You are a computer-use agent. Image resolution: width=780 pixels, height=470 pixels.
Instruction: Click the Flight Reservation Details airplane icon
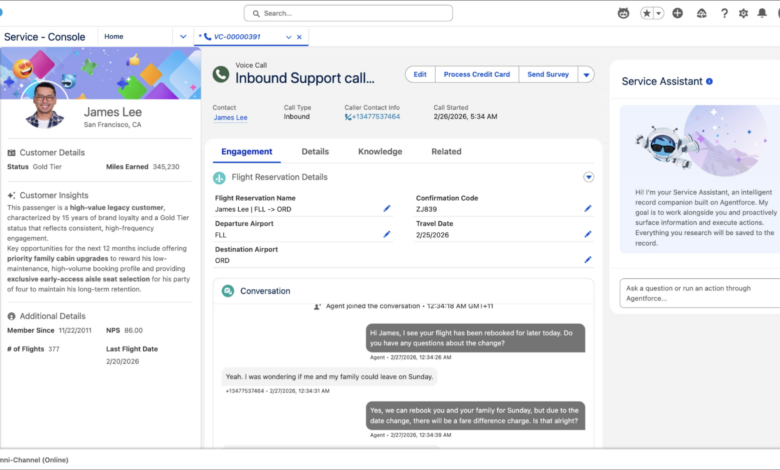point(219,178)
